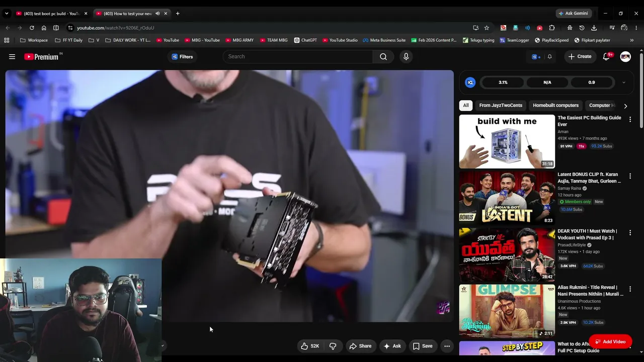The width and height of the screenshot is (644, 362).
Task: Open YouTube notifications bell with 9+ badge
Action: click(606, 57)
